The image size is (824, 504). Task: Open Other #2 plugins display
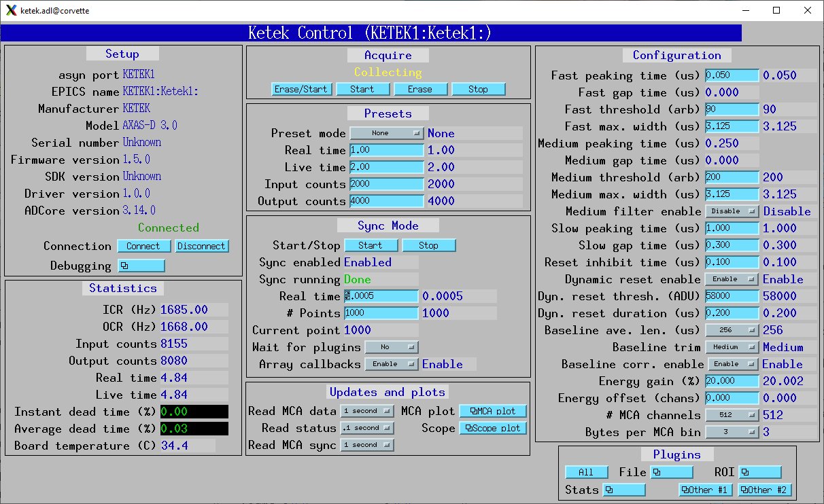coord(765,490)
